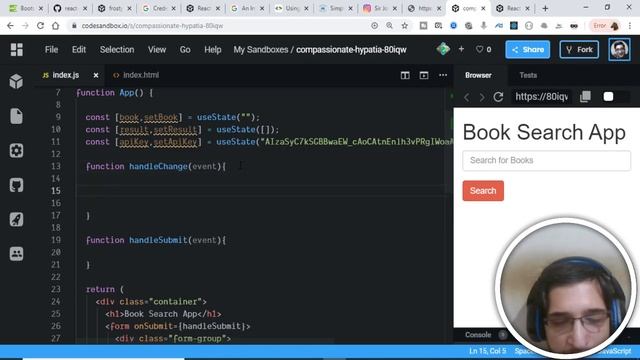Open the user avatar menu

(x=619, y=49)
